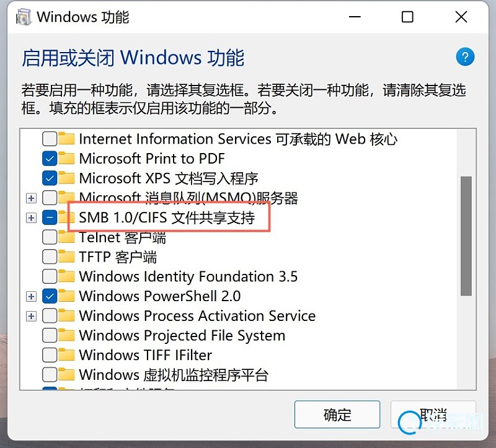Viewport: 496px width, 448px height.
Task: Click folder icon beside Windows Identity Foundation 3.5
Action: point(66,276)
